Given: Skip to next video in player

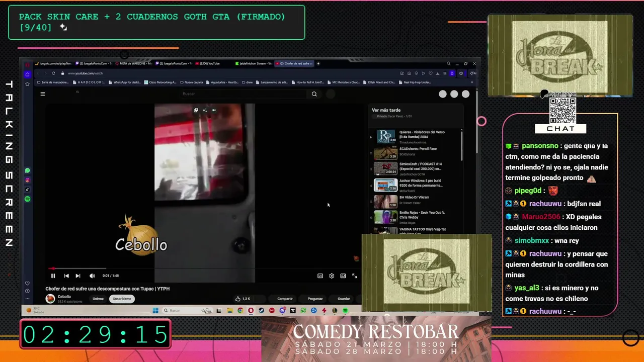Looking at the screenshot, I should tap(78, 276).
